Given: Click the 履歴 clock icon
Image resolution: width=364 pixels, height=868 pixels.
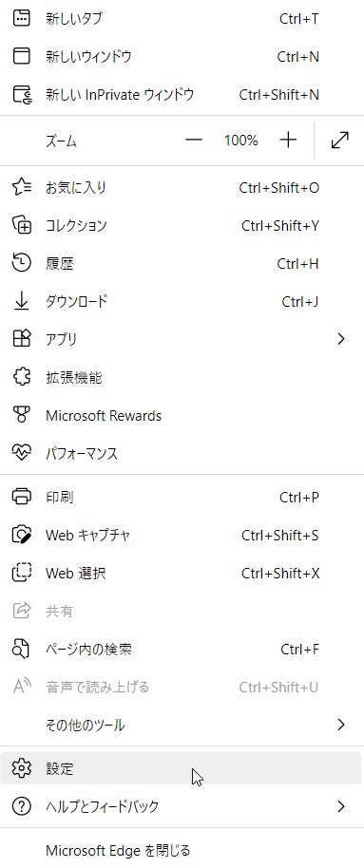Looking at the screenshot, I should pyautogui.click(x=22, y=263).
